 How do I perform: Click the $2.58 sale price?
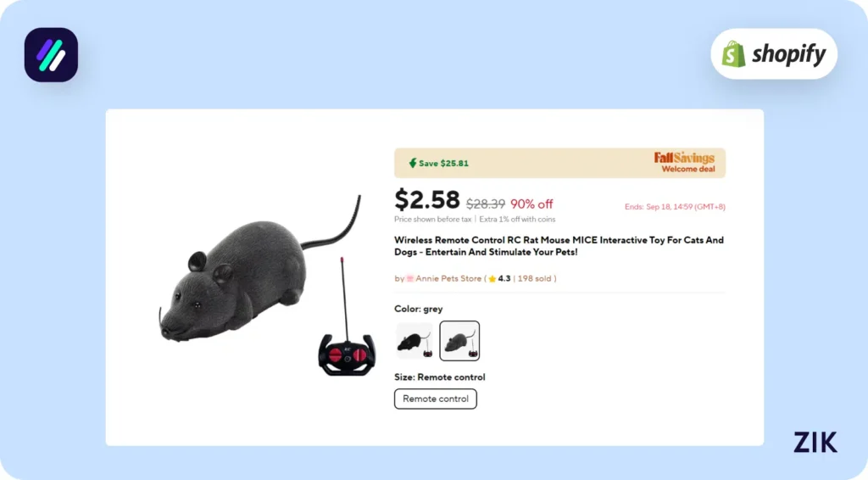pos(427,200)
